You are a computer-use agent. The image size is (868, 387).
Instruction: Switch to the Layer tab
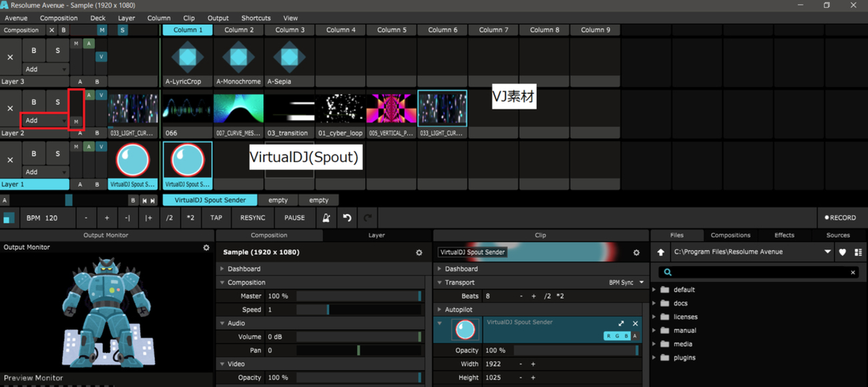[377, 235]
